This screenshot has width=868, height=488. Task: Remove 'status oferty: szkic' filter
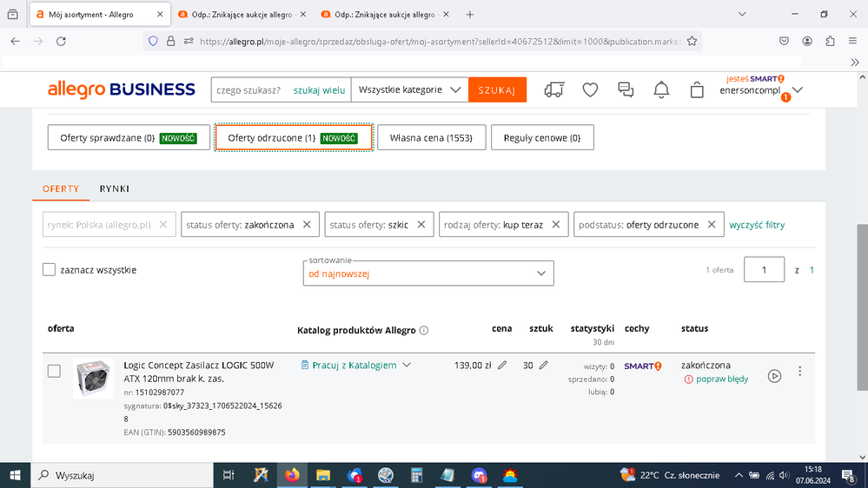[x=421, y=225]
